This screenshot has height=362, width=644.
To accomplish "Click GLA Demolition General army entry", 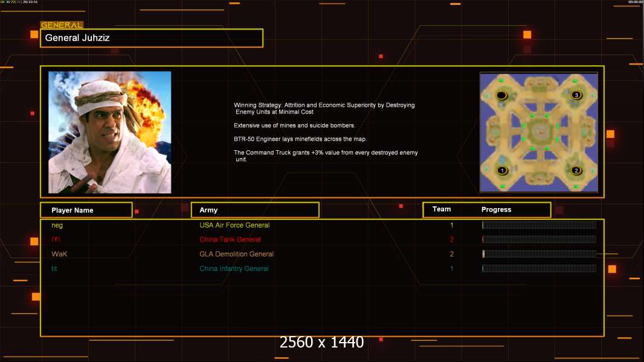I will [x=237, y=254].
